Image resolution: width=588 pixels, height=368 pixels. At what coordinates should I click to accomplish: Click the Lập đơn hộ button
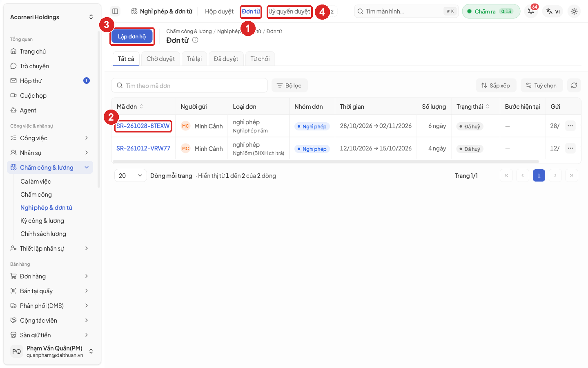[132, 36]
